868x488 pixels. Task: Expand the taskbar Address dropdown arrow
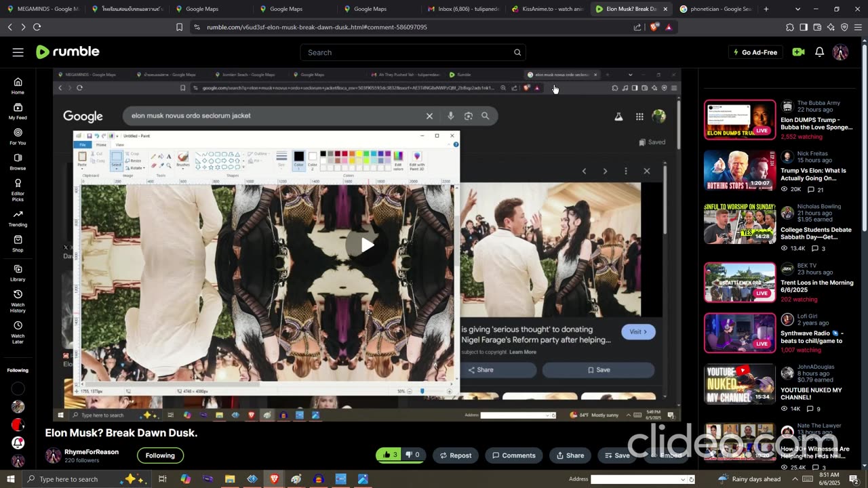(x=683, y=479)
